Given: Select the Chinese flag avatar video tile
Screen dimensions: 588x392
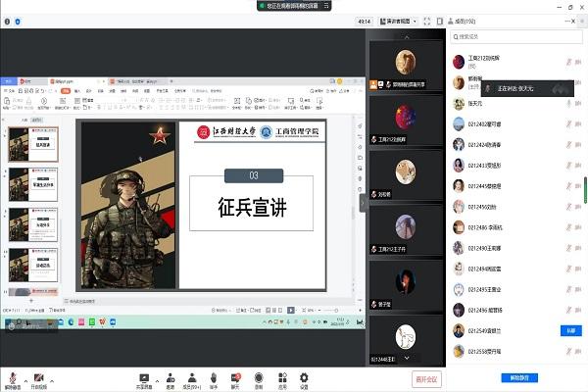Looking at the screenshot, I should tap(406, 121).
